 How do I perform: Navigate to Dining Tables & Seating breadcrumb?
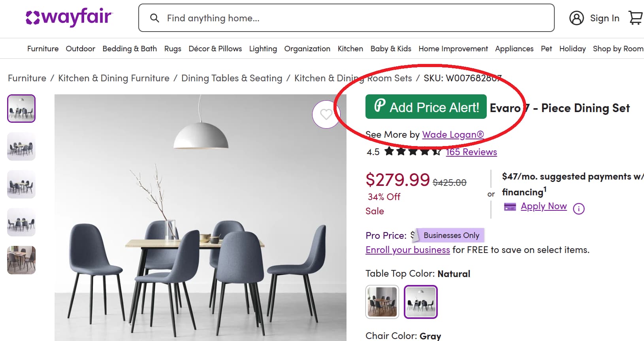(232, 78)
